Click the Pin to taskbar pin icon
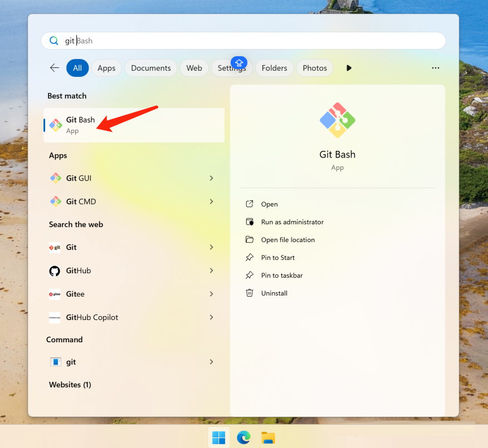Viewport: 488px width, 448px height. point(250,275)
